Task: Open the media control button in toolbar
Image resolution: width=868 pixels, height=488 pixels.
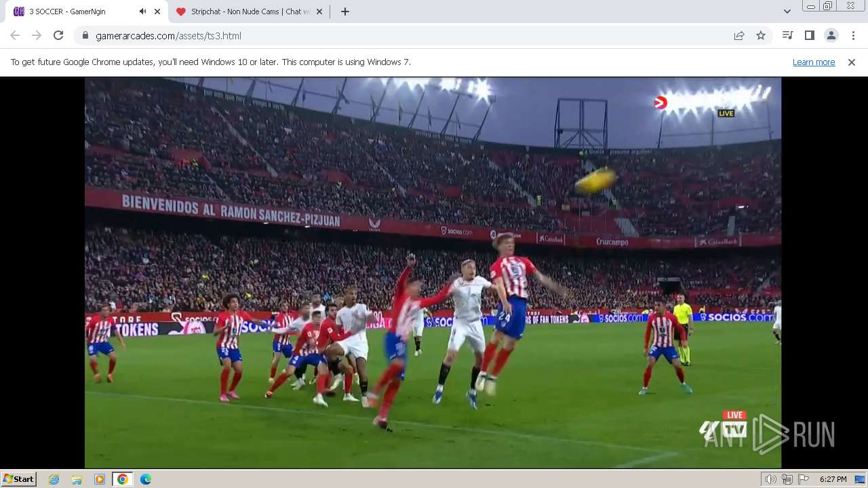Action: (x=787, y=35)
